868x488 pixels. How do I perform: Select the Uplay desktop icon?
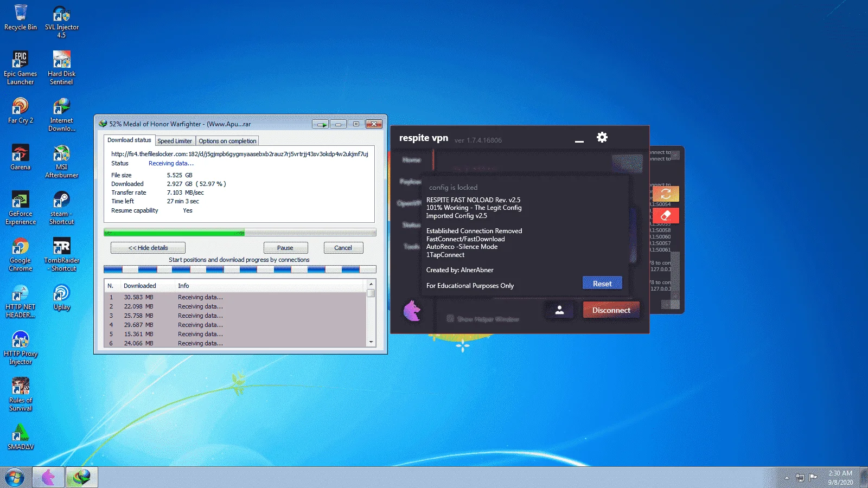point(61,297)
